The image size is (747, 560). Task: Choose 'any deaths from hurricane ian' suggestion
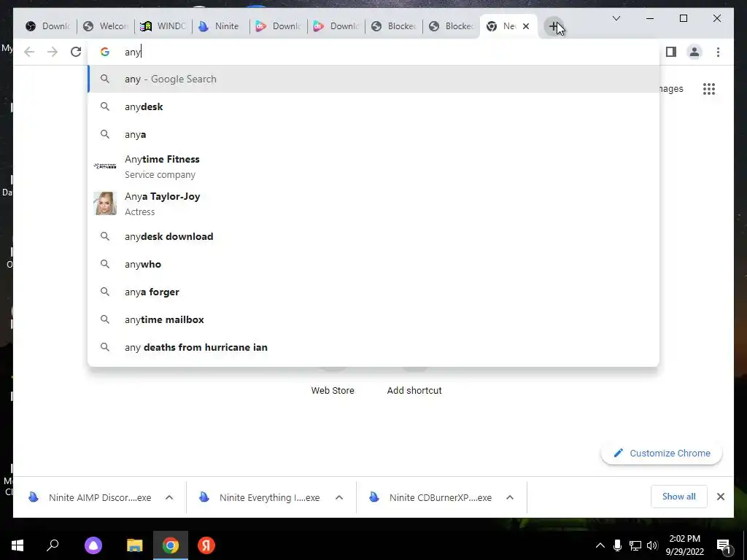373,347
